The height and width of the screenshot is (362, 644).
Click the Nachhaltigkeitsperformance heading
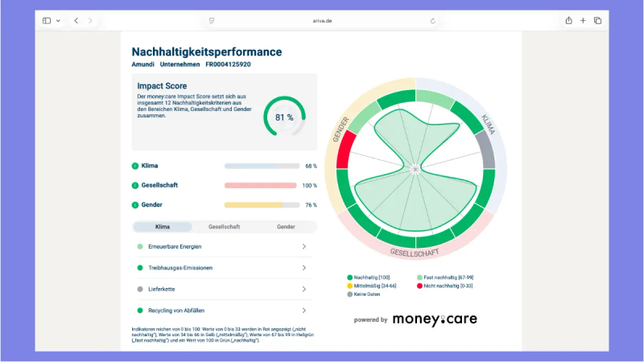click(207, 52)
